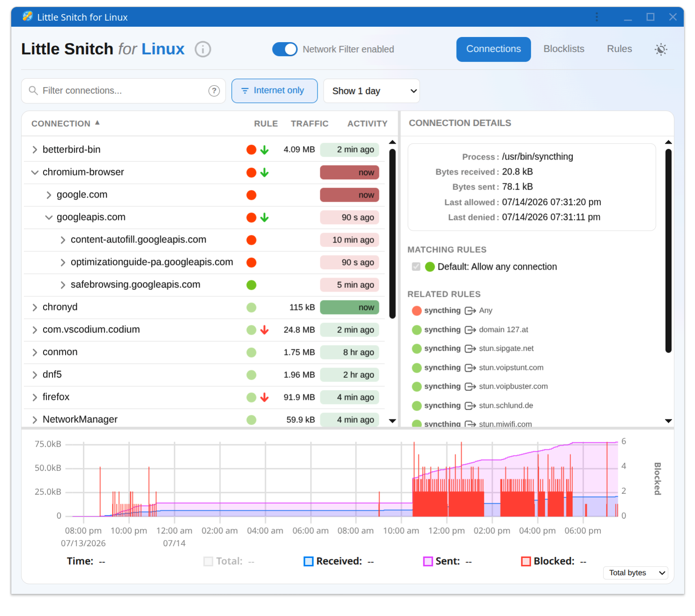Click red rule dot for betterbird-bin
The image size is (695, 616).
tap(251, 150)
